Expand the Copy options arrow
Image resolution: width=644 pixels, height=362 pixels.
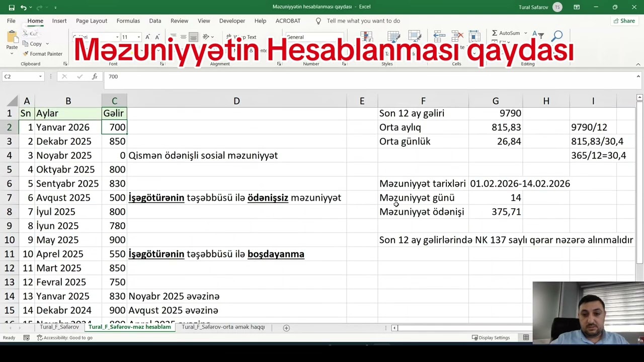click(47, 44)
